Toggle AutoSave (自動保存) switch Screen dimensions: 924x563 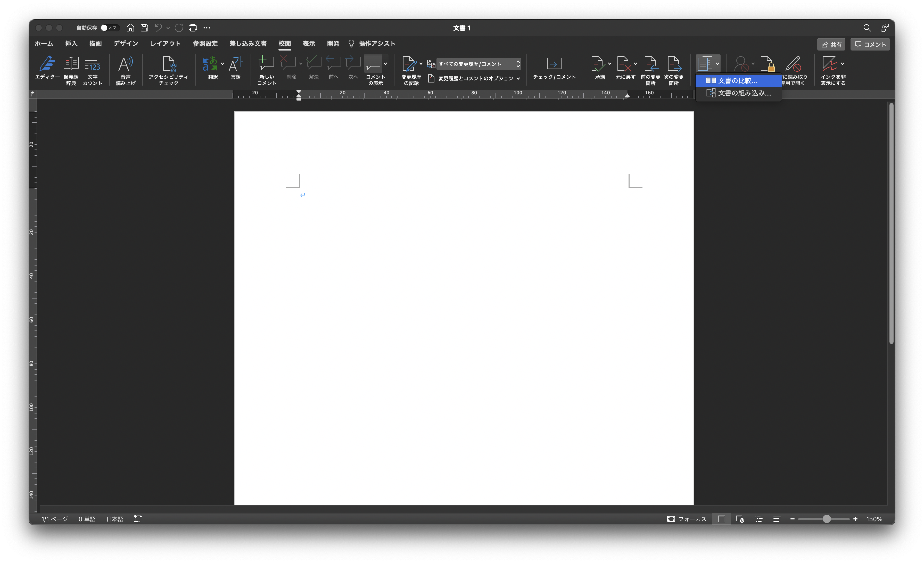coord(110,28)
